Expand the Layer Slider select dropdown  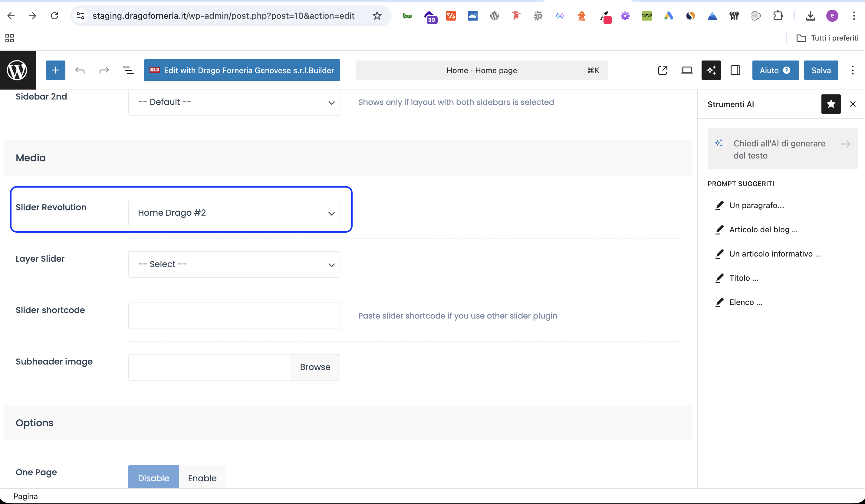tap(234, 264)
